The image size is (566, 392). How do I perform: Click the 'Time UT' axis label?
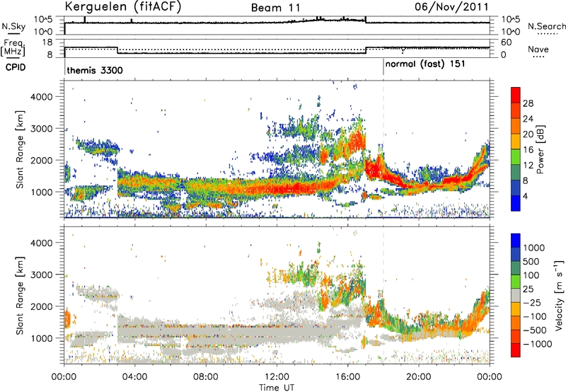point(277,387)
